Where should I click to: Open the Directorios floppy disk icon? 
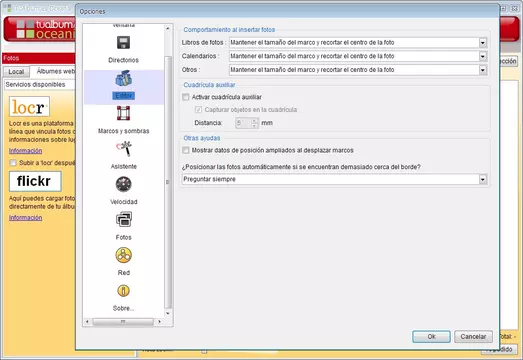[123, 43]
